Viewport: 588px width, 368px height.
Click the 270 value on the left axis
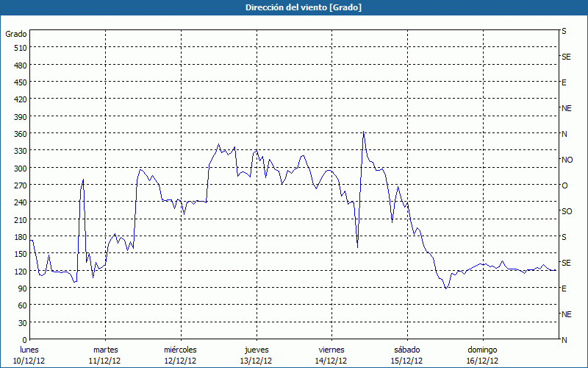(x=19, y=185)
